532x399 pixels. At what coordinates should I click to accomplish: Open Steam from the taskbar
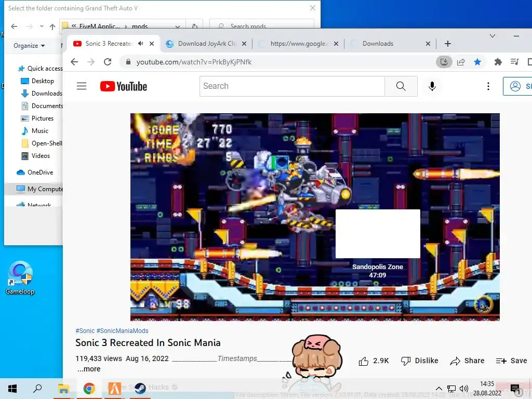coord(140,389)
